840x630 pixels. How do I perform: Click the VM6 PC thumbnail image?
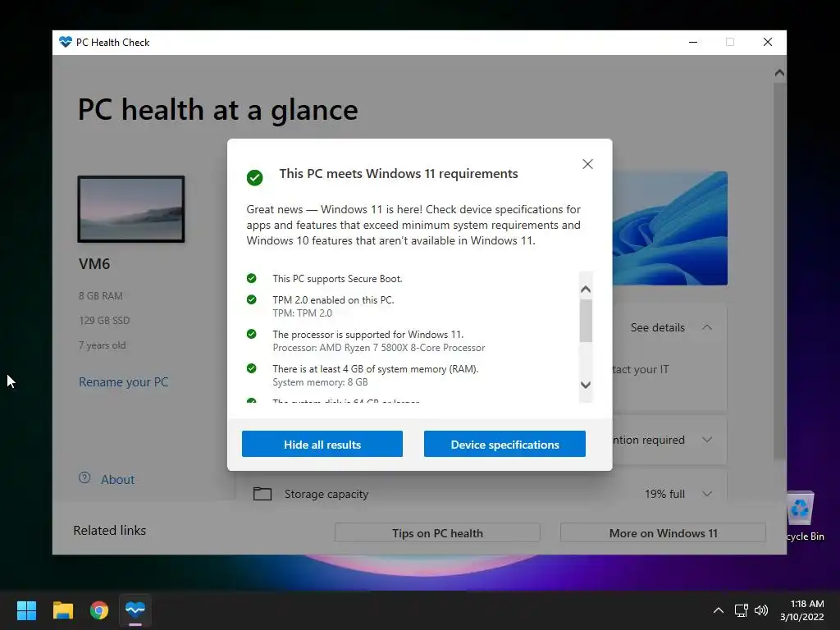(x=131, y=209)
